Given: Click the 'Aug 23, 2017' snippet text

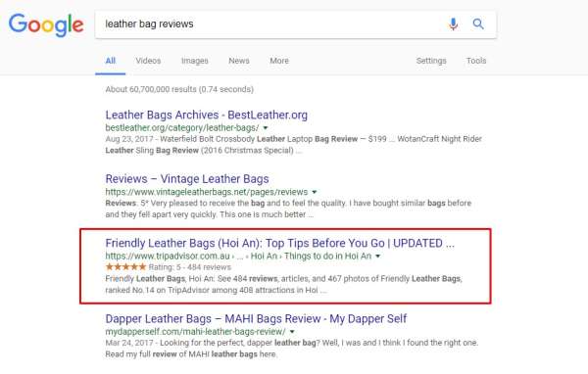Looking at the screenshot, I should (x=129, y=139).
